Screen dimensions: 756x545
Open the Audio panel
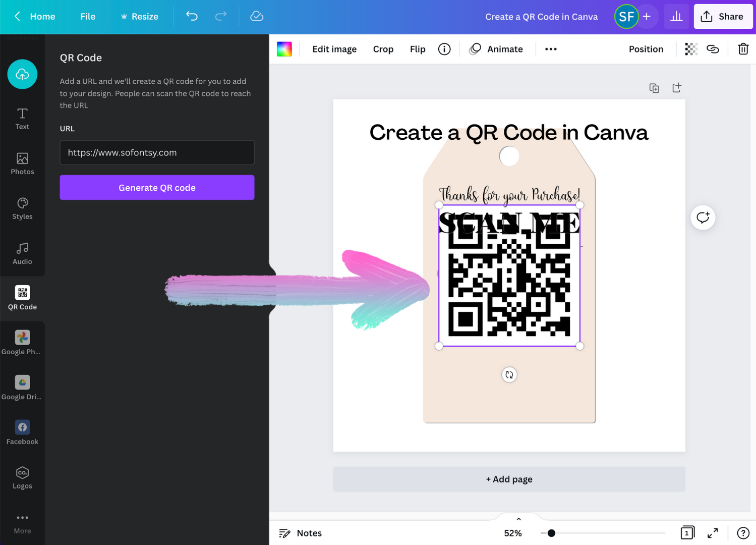(x=22, y=253)
